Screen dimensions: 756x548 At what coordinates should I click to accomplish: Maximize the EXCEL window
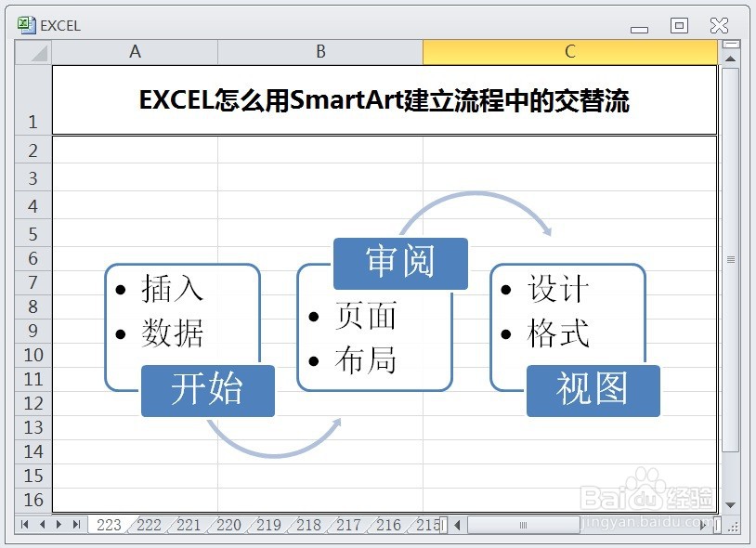point(679,25)
